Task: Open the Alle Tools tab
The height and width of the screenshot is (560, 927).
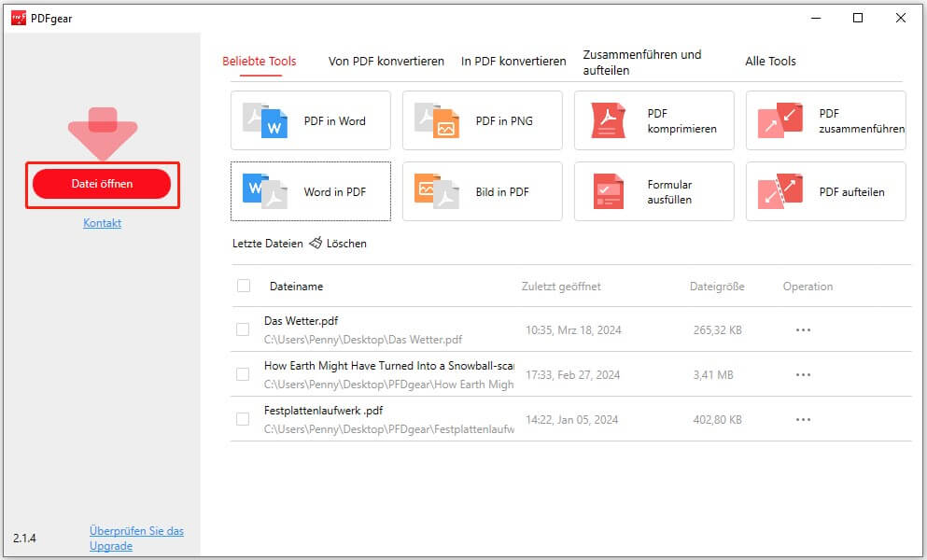Action: click(770, 61)
